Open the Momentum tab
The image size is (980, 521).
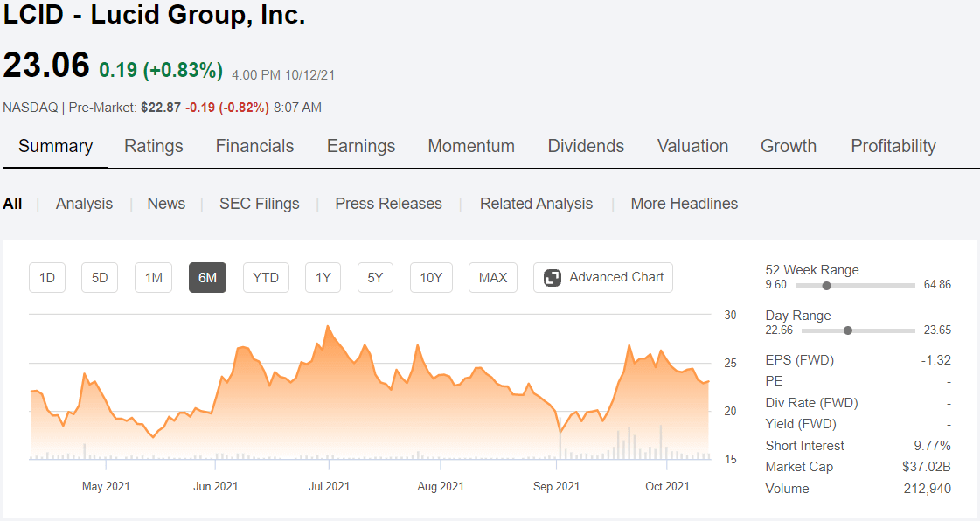(x=471, y=146)
